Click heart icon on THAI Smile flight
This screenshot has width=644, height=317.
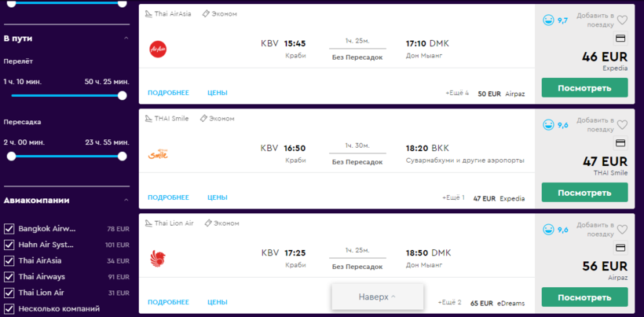tap(622, 124)
